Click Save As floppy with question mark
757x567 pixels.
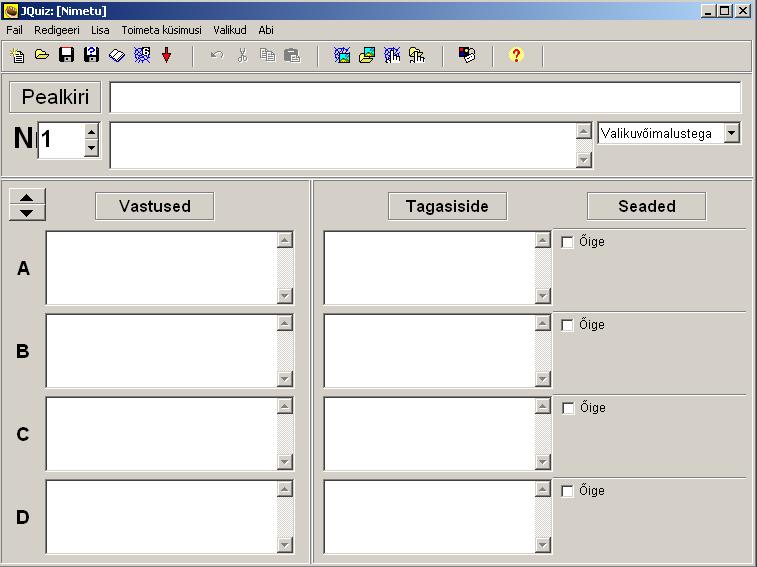click(91, 55)
